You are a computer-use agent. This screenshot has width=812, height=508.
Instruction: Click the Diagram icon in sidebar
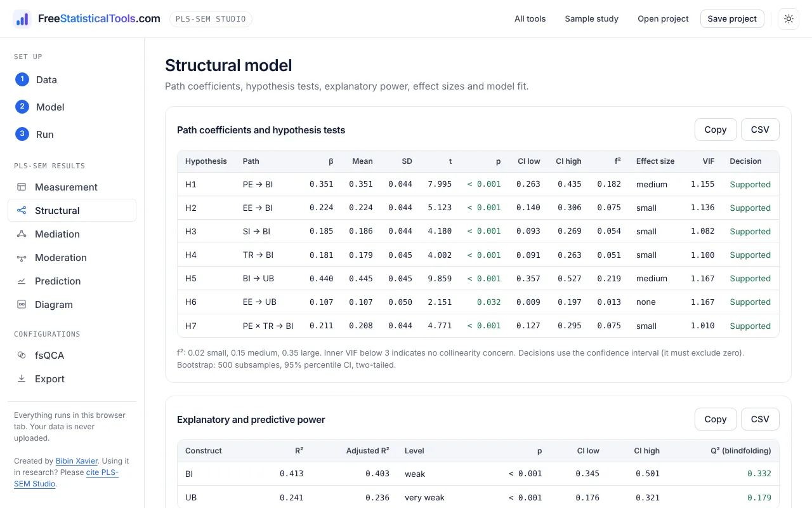click(22, 305)
